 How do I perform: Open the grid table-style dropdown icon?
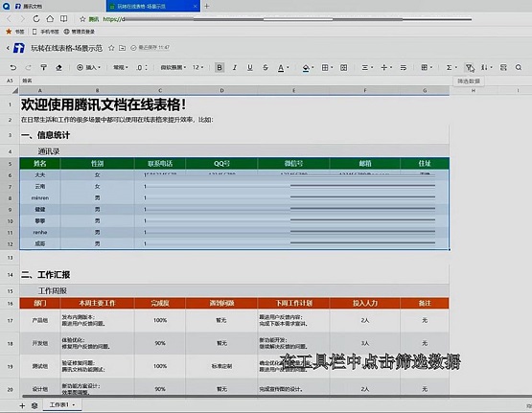pos(427,67)
